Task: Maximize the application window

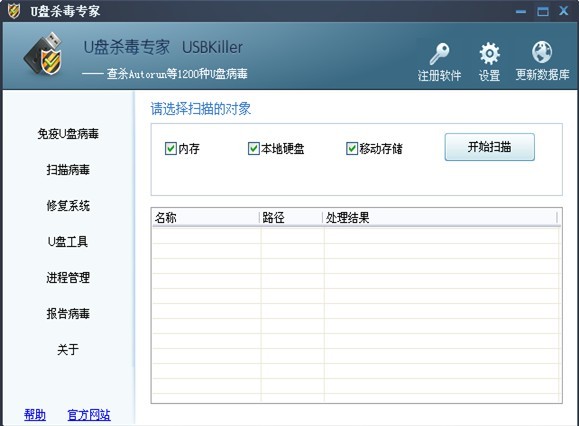Action: coord(542,11)
